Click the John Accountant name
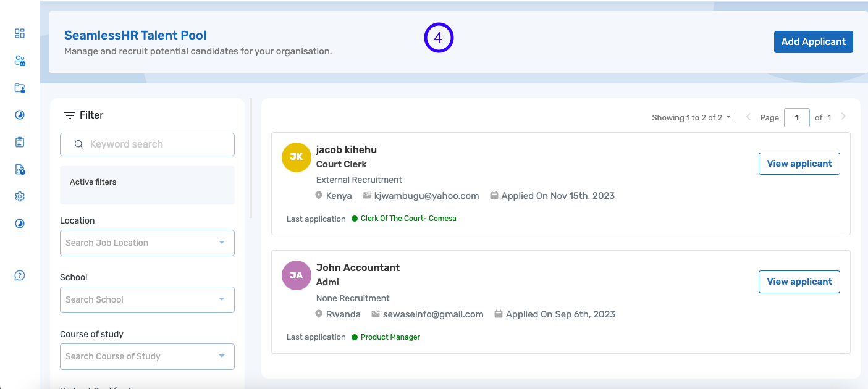The width and height of the screenshot is (868, 389). (x=358, y=268)
